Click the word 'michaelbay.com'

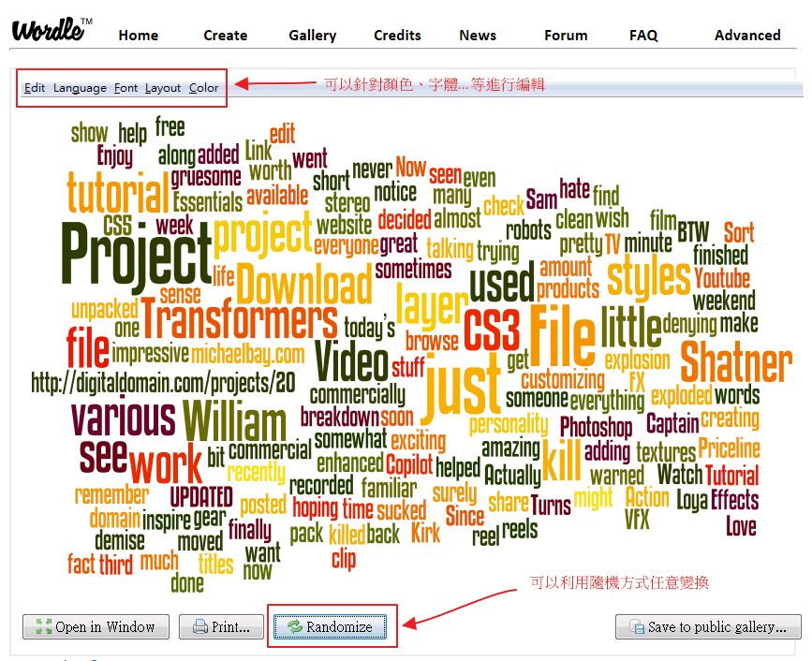click(x=248, y=355)
